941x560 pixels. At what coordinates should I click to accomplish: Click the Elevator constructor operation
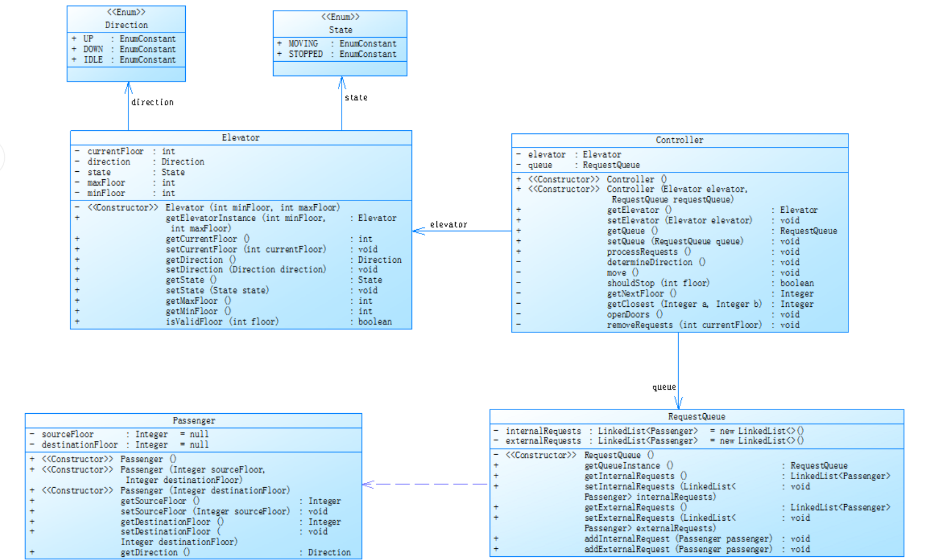pyautogui.click(x=207, y=207)
